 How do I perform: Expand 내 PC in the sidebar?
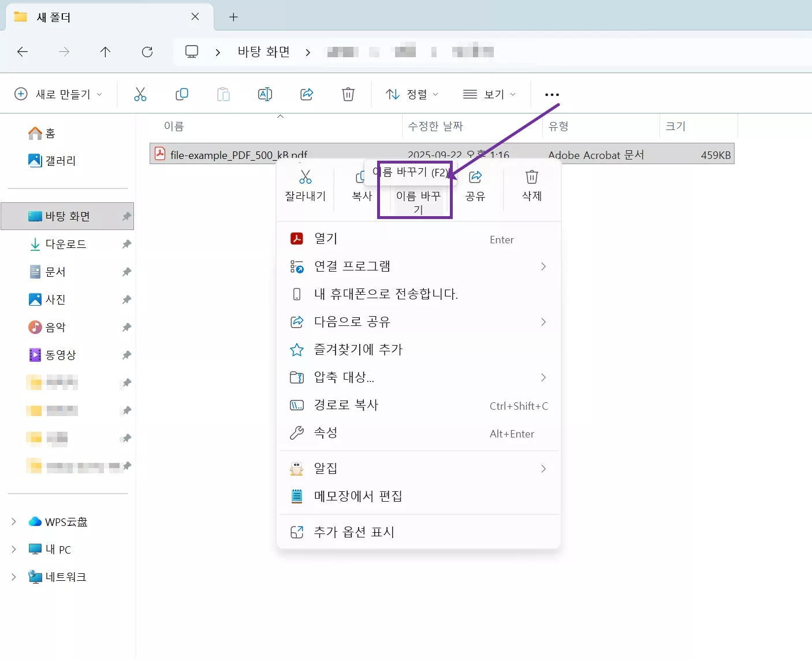[x=13, y=549]
